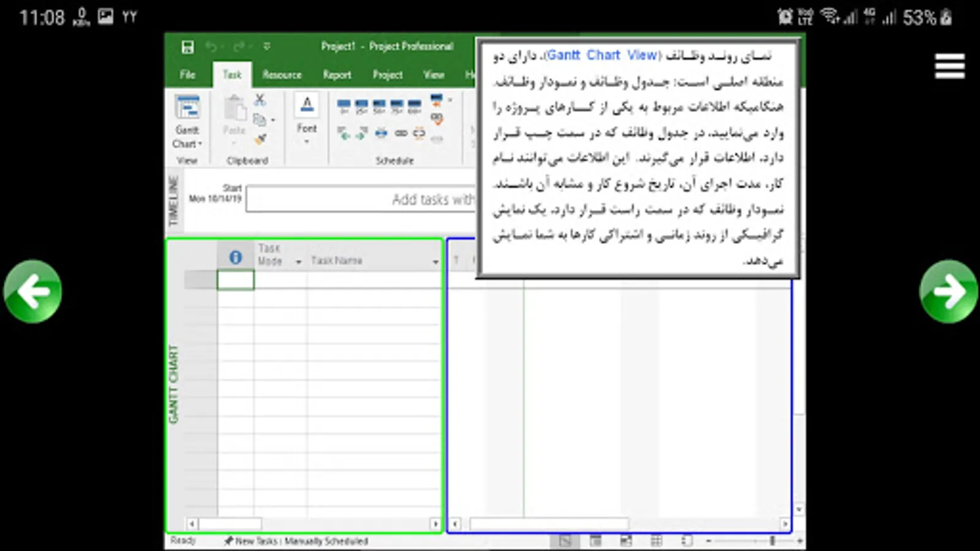Click the blue Indicators column header icon
This screenshot has height=551, width=980.
click(236, 258)
